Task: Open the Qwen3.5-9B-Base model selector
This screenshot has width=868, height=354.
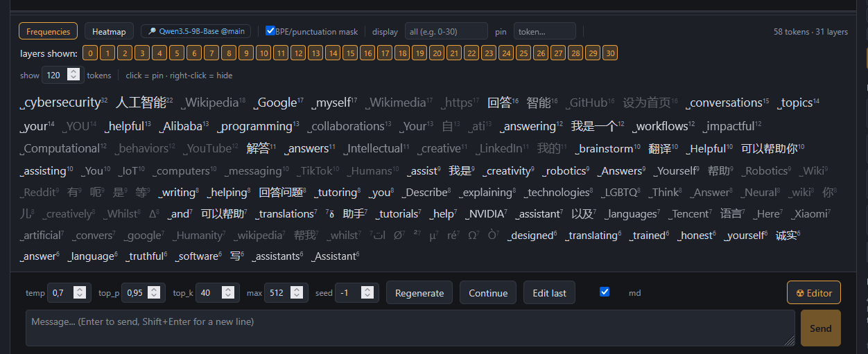Action: click(196, 31)
